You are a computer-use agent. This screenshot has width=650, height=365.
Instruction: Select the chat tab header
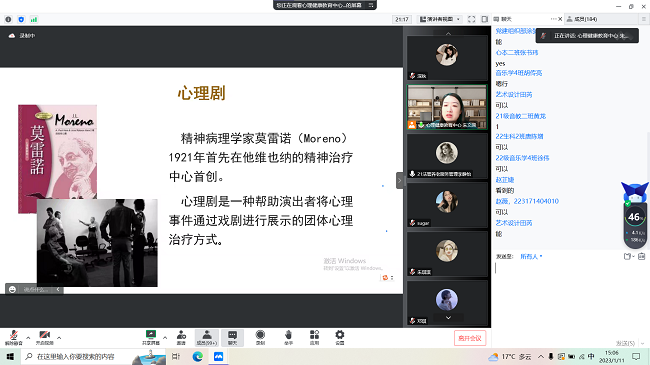pos(502,19)
